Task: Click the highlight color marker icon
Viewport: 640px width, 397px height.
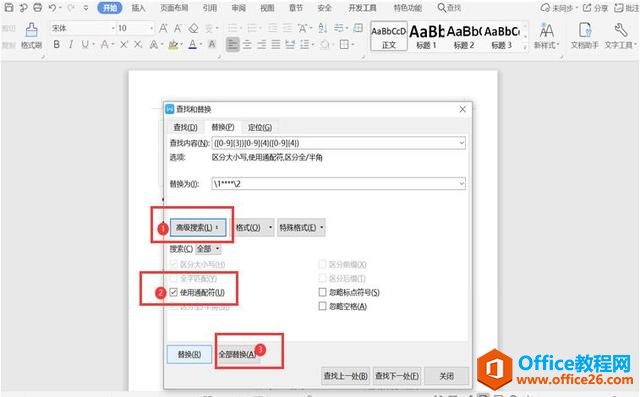Action: click(173, 44)
